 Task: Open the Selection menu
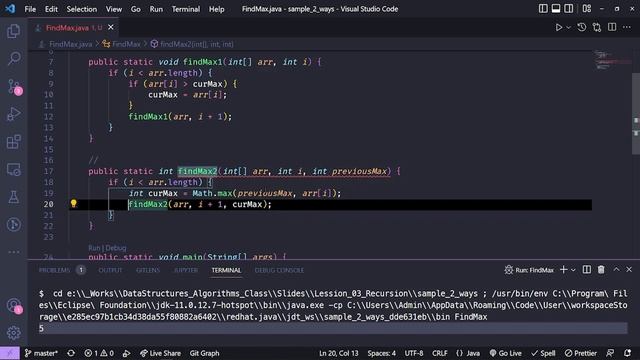(x=82, y=9)
